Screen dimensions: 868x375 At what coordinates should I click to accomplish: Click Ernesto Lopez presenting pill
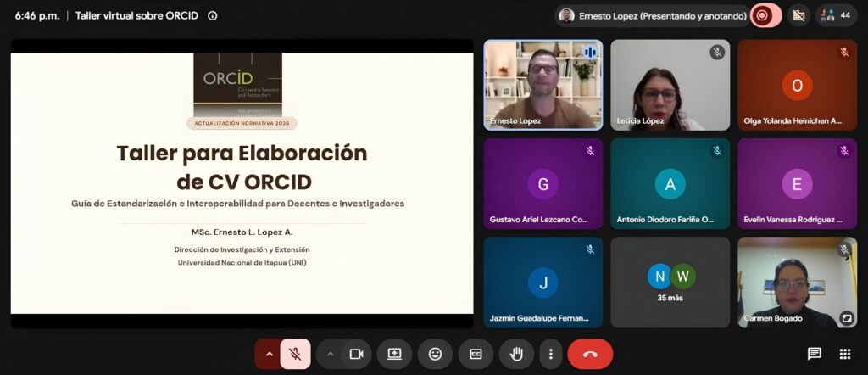point(654,15)
